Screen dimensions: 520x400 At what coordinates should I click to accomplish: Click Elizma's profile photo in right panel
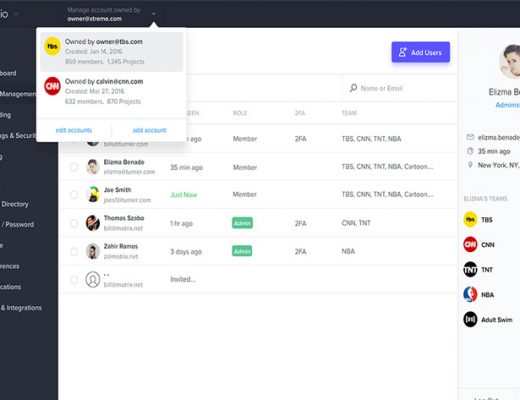509,62
